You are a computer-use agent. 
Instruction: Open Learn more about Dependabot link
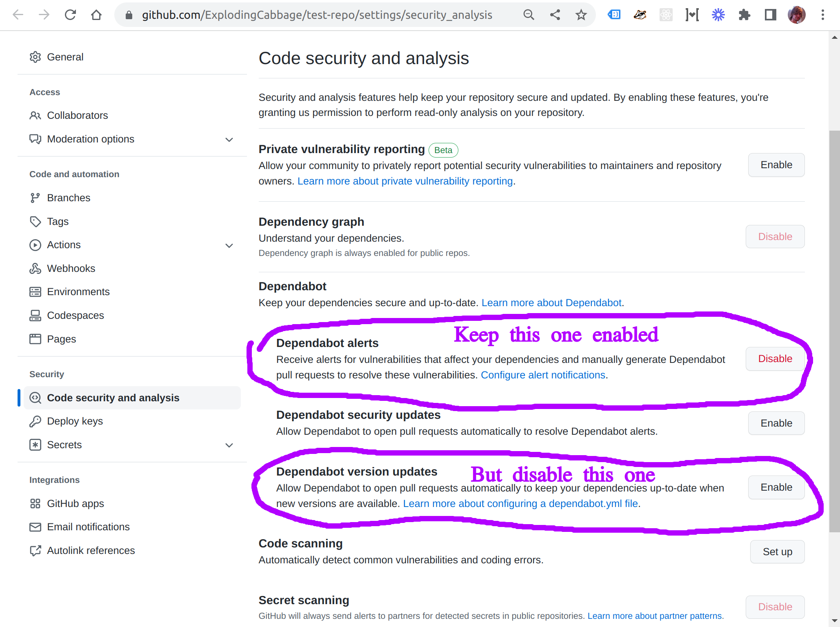point(551,303)
